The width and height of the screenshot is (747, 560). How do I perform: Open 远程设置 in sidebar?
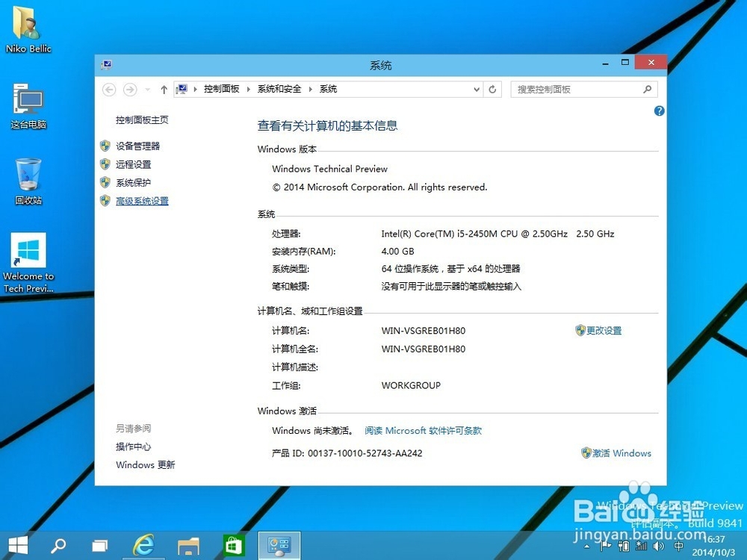134,165
